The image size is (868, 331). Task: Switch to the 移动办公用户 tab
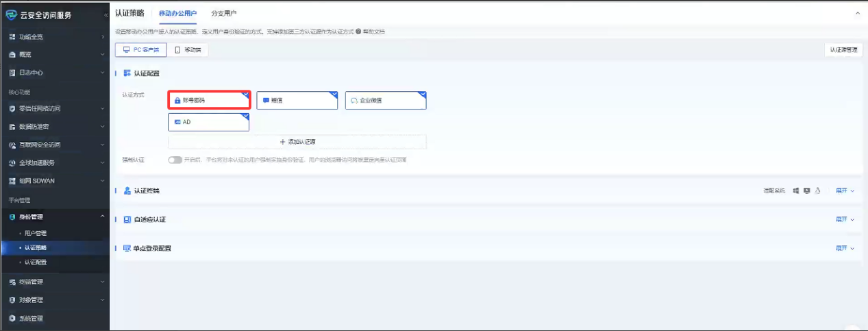pyautogui.click(x=177, y=14)
